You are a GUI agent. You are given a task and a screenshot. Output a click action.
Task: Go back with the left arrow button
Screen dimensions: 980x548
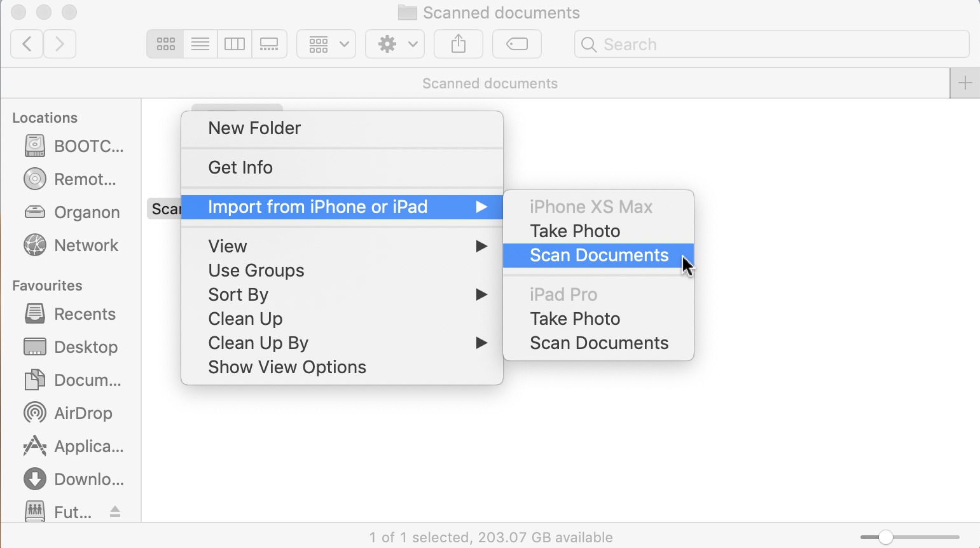tap(27, 44)
